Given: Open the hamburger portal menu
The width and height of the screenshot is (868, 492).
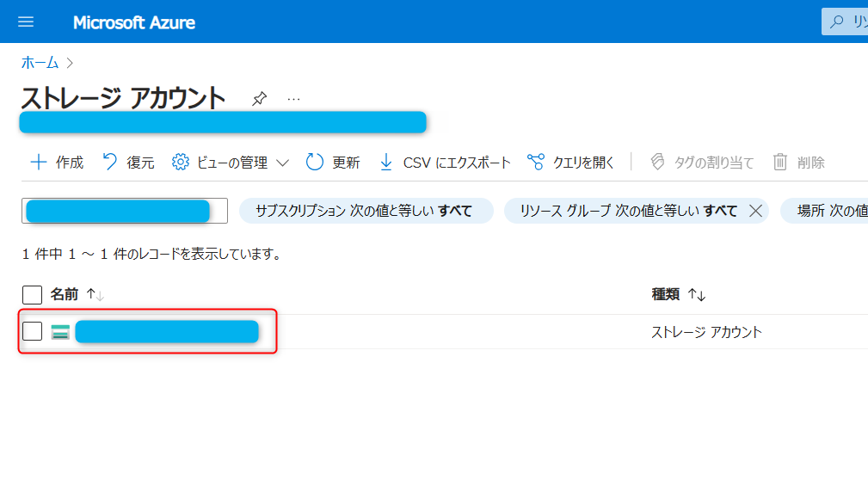Looking at the screenshot, I should [26, 22].
